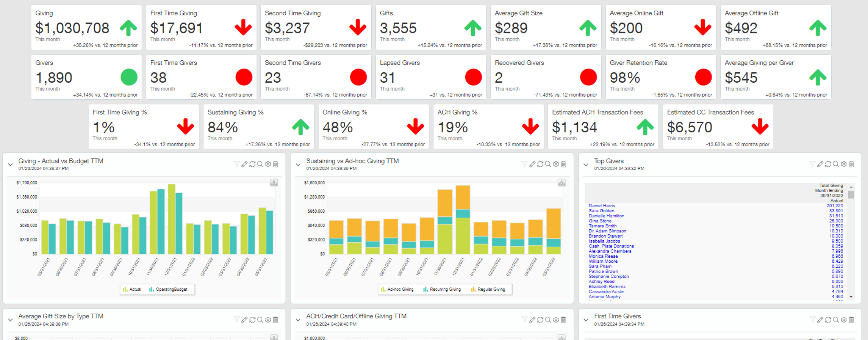Download the Giving - Actual vs Budget chart
Screen dimensions: 868x340
[x=274, y=183]
